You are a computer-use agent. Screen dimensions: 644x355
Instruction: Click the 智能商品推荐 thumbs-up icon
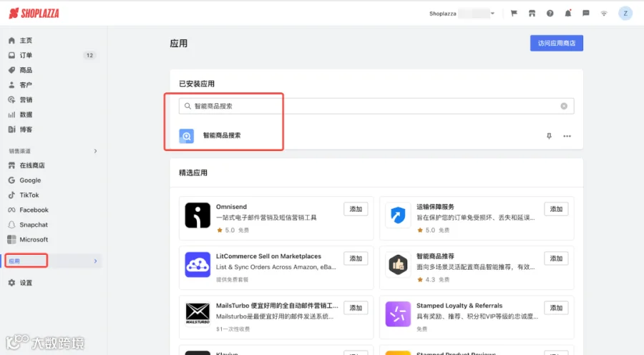[x=398, y=264]
